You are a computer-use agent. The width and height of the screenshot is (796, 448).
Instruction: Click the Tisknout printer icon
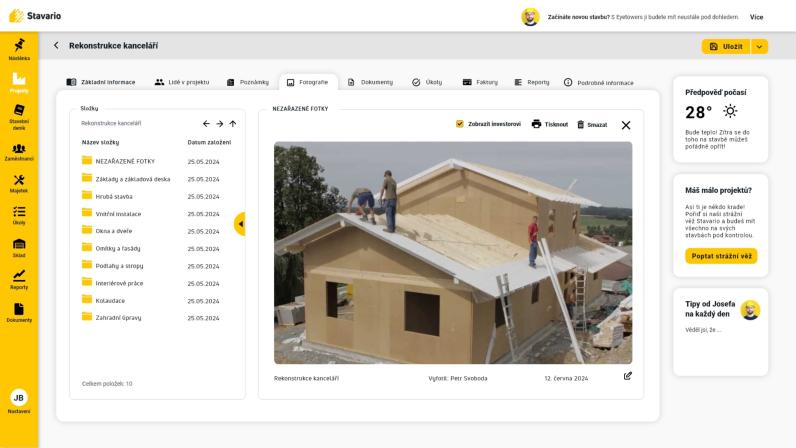click(x=536, y=124)
